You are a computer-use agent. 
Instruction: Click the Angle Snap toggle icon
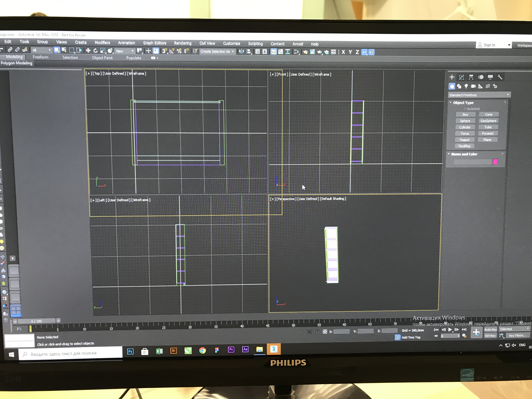point(172,51)
